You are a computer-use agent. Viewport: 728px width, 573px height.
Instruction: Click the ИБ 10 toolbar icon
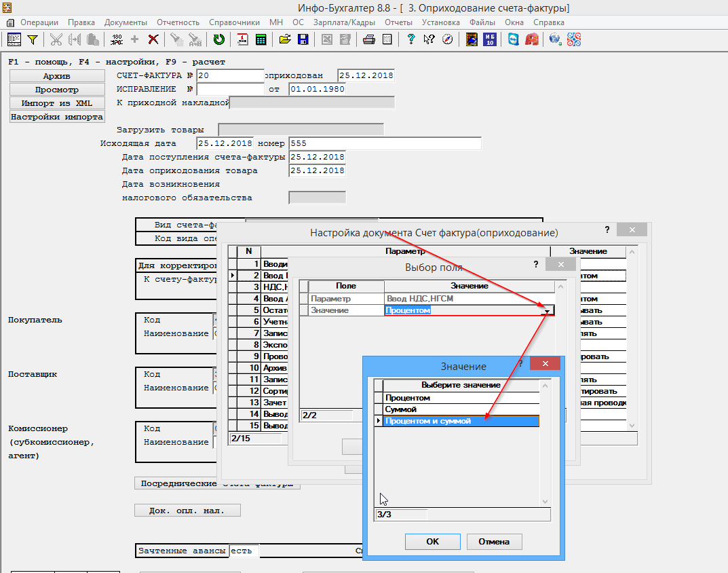[x=490, y=39]
